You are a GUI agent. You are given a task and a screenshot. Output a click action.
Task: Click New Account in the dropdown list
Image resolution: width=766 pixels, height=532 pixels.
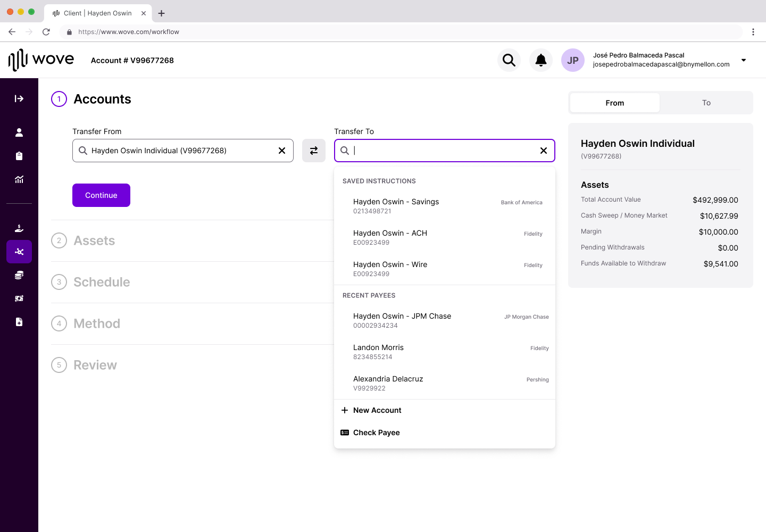point(377,410)
